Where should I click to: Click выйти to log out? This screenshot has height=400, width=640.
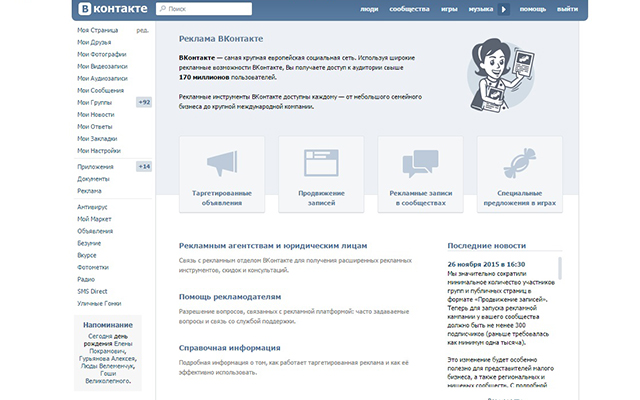tap(567, 9)
